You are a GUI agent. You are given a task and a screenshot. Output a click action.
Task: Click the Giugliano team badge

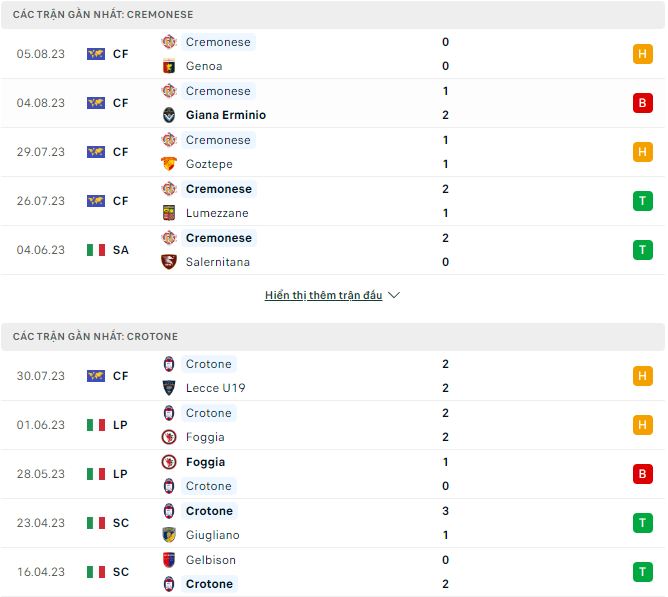point(169,535)
